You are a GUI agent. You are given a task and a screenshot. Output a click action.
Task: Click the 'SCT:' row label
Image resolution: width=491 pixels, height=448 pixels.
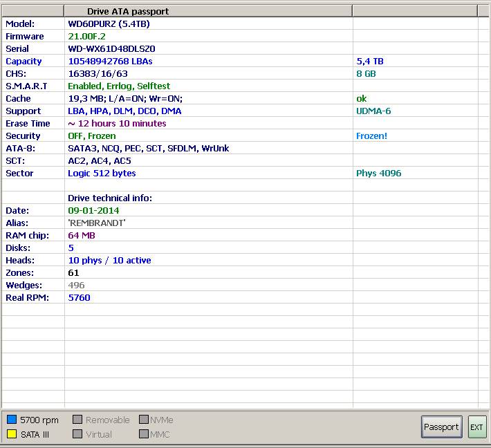click(x=15, y=161)
